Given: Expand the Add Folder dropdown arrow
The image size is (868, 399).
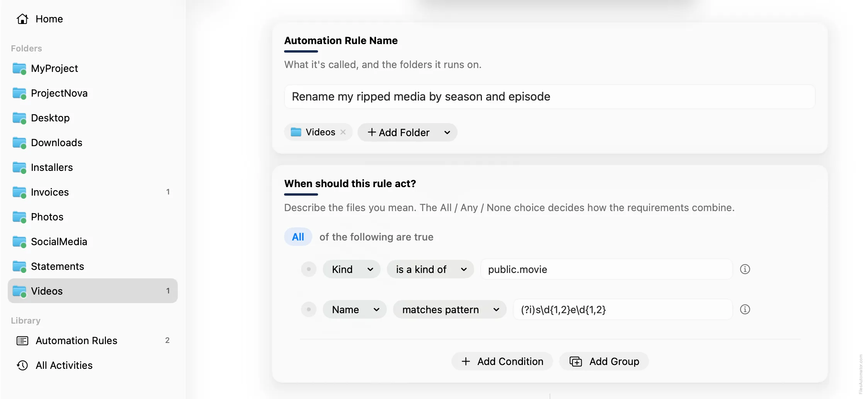Looking at the screenshot, I should click(x=447, y=133).
